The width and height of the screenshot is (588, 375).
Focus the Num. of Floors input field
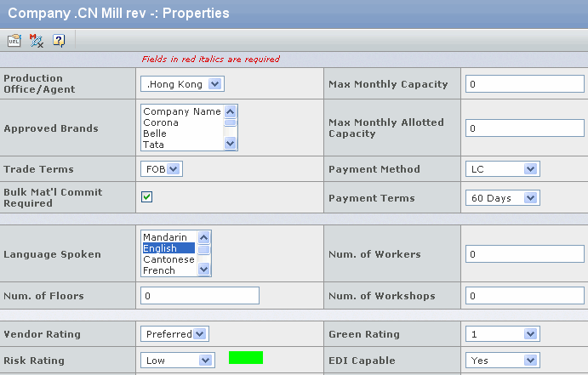[199, 296]
